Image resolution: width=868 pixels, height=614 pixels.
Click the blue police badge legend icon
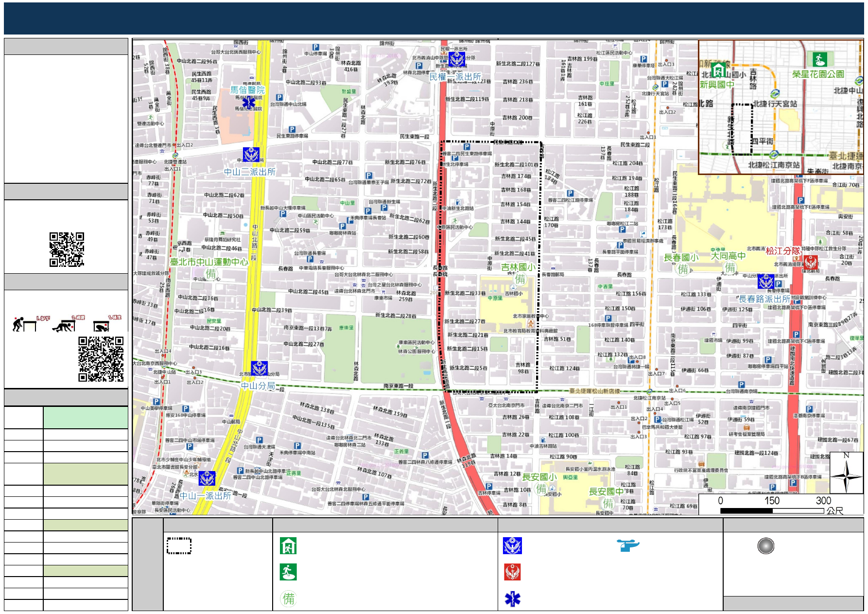click(512, 546)
